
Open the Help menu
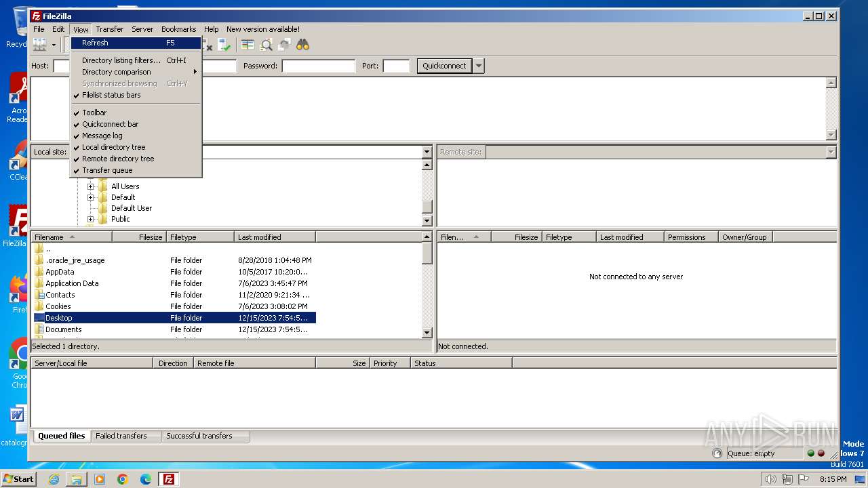click(x=212, y=29)
